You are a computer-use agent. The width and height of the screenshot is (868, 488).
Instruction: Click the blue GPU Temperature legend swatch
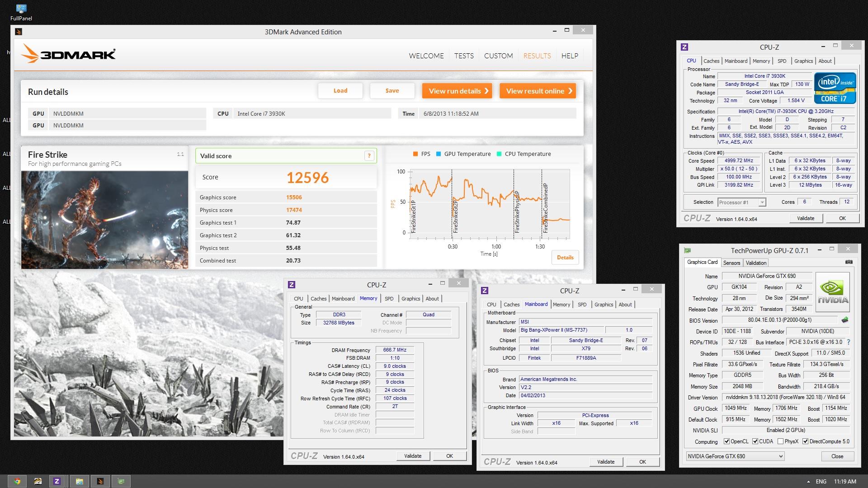click(x=438, y=154)
